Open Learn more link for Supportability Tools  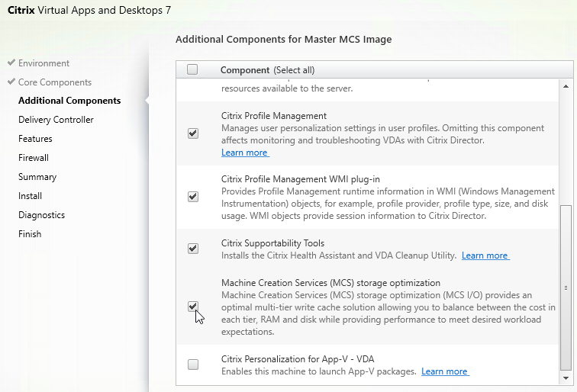(485, 255)
